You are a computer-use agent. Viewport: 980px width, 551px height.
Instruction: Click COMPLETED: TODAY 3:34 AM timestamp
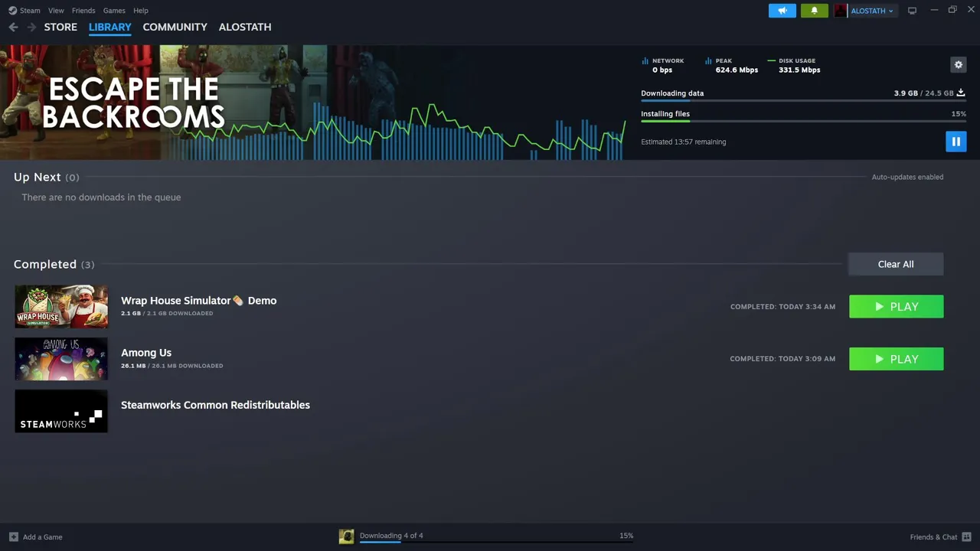coord(782,307)
